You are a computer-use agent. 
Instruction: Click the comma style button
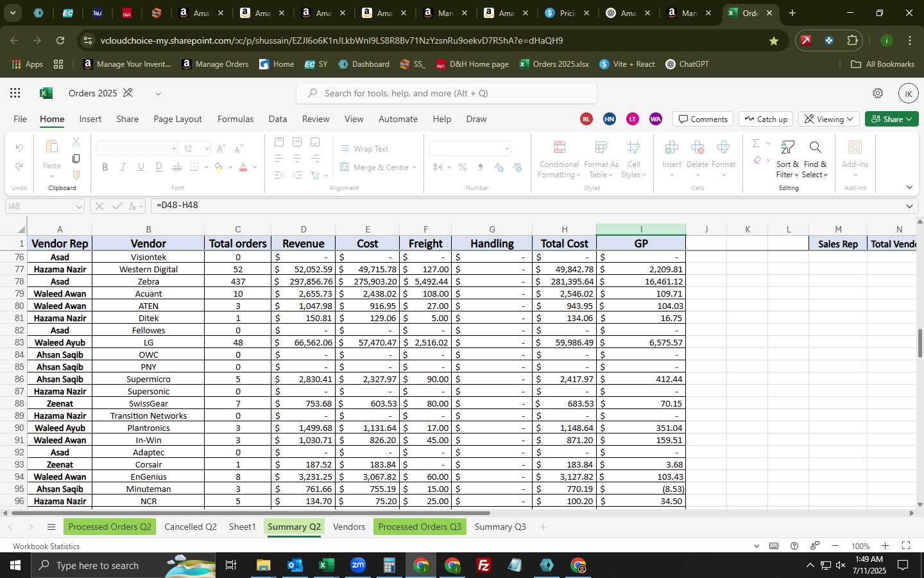(481, 167)
